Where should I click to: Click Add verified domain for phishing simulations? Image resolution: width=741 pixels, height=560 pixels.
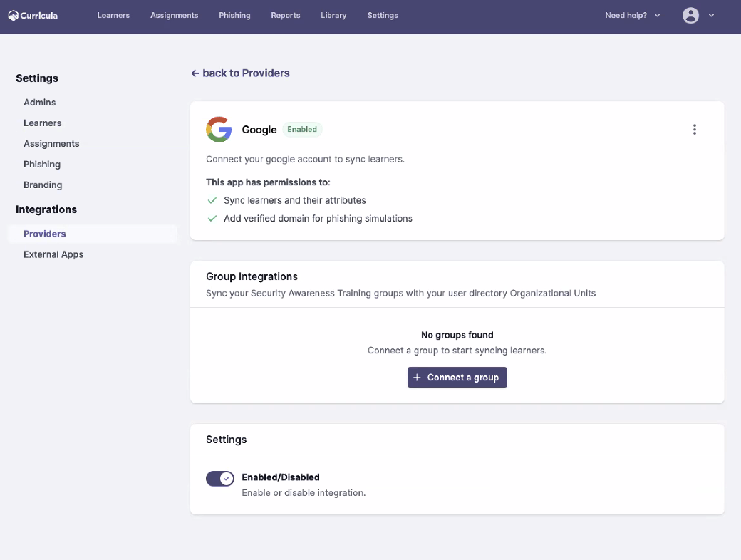tap(318, 218)
